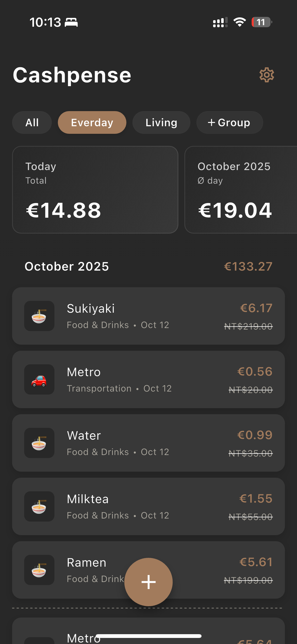Image resolution: width=297 pixels, height=644 pixels.
Task: Tap the Sukiyaki noodle bowl icon
Action: pyautogui.click(x=39, y=316)
